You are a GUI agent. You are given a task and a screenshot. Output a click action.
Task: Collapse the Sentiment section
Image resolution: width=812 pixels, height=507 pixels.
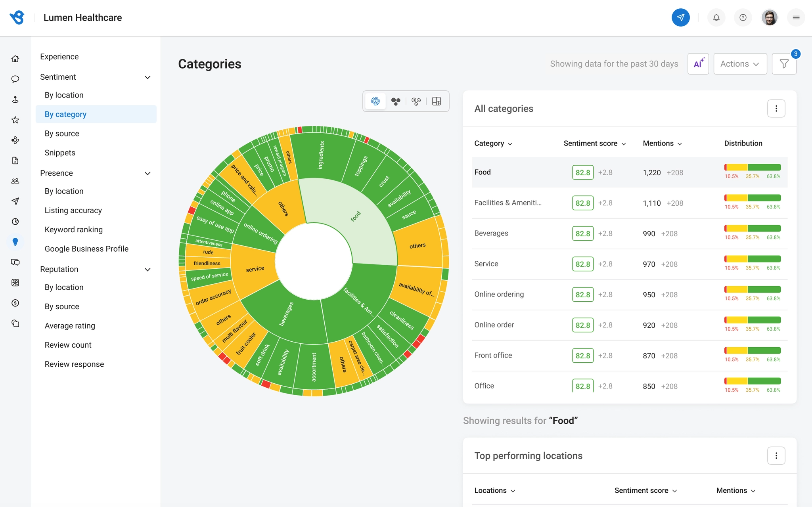click(147, 77)
